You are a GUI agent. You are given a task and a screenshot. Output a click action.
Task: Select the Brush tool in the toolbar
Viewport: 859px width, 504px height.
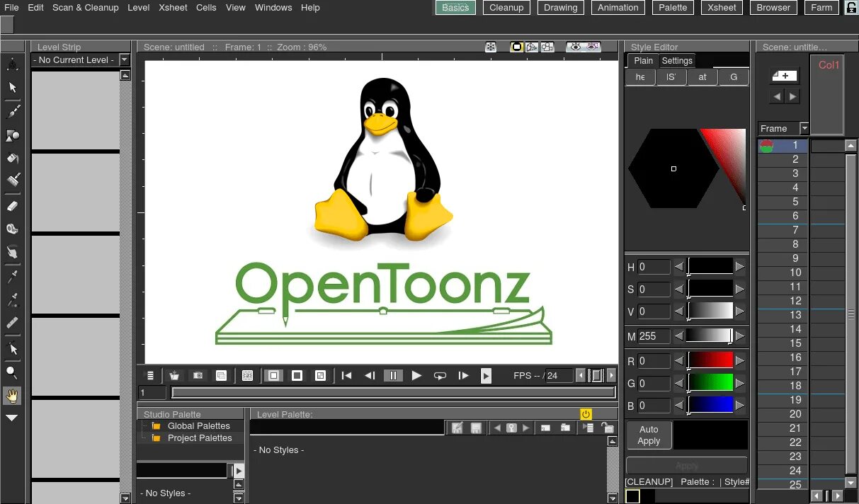pos(12,110)
